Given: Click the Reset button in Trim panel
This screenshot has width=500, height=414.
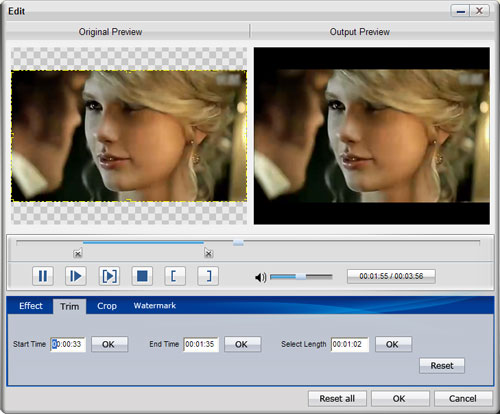Looking at the screenshot, I should tap(442, 366).
